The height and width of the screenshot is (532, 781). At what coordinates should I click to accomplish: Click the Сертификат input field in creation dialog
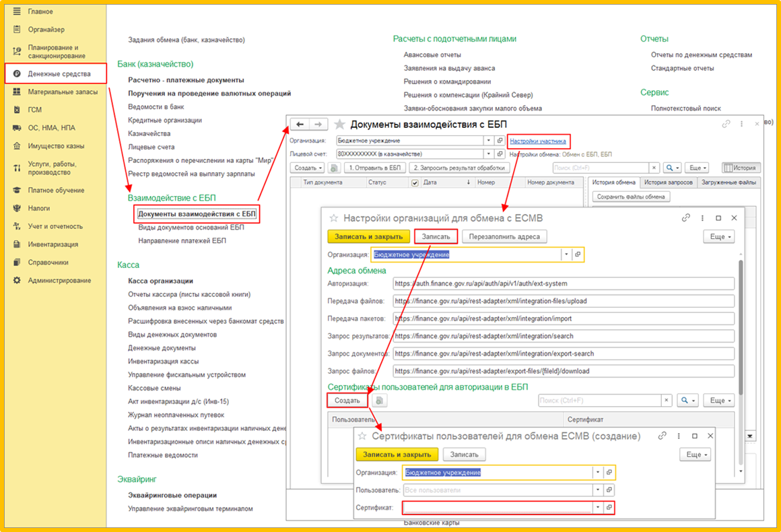click(x=498, y=507)
